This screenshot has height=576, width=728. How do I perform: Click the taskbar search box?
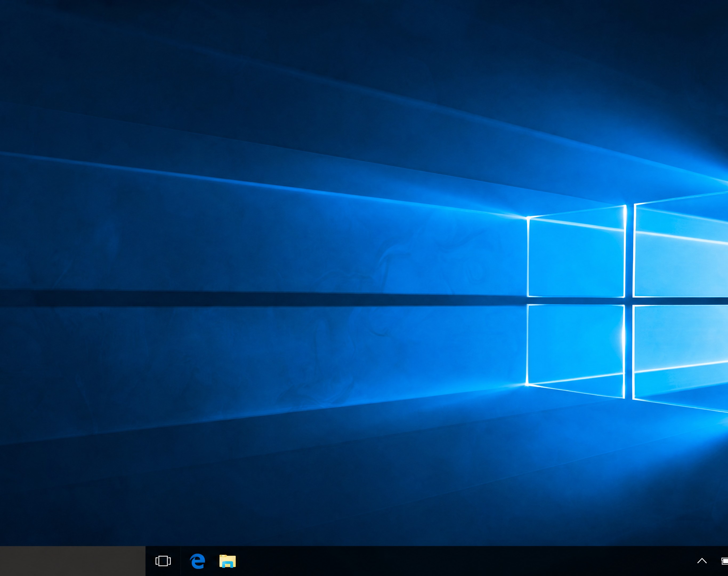[x=73, y=561]
